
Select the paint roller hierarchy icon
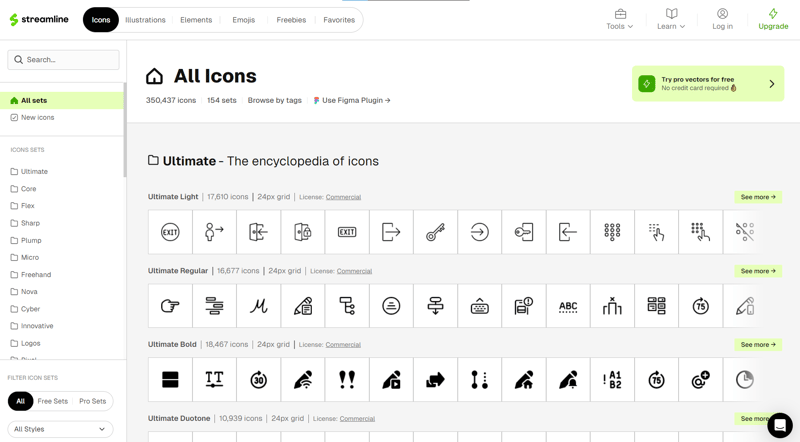[347, 306]
